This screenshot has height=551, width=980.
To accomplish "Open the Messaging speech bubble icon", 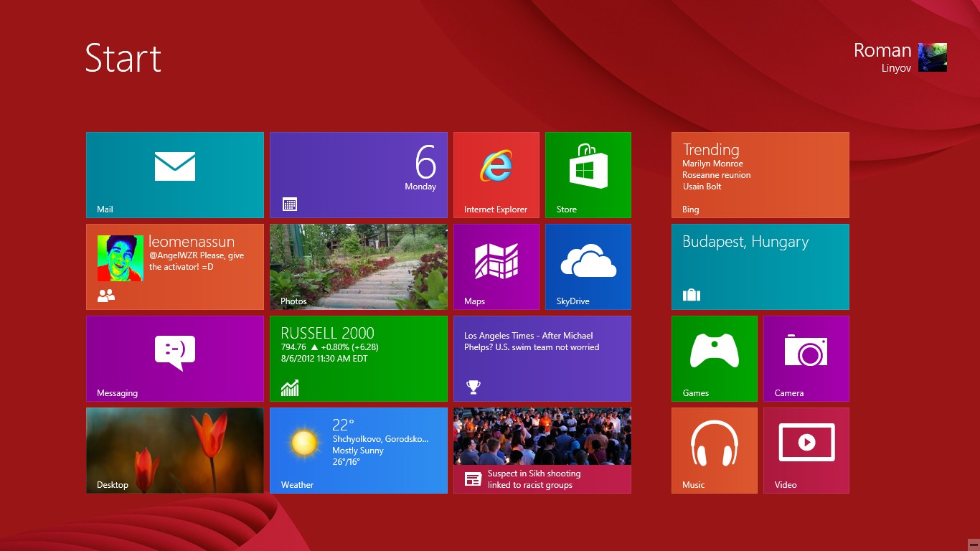I will click(175, 353).
